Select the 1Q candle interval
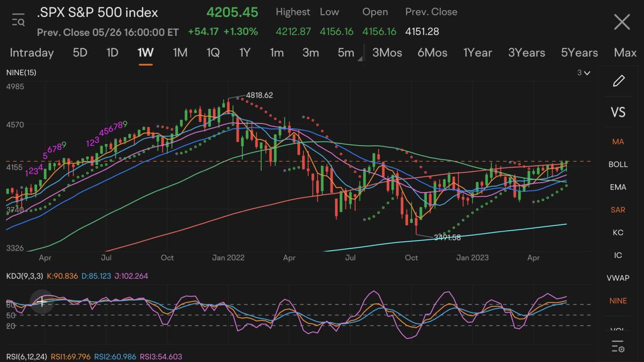Viewport: 644px width, 362px height. [213, 53]
